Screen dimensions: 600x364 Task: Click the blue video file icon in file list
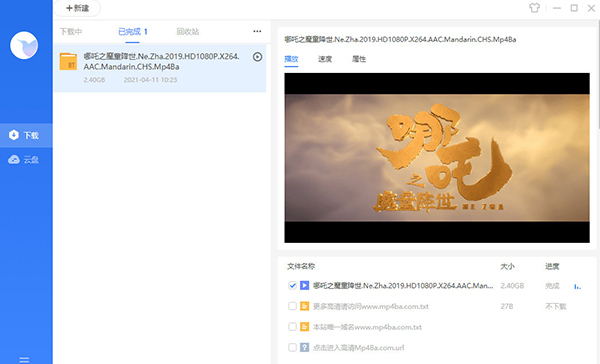[x=304, y=286]
